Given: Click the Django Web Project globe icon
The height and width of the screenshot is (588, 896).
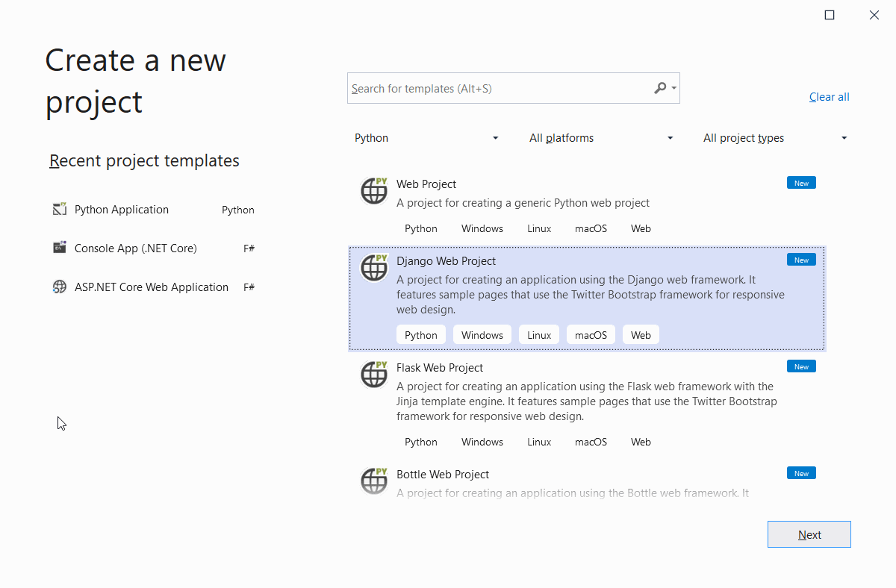Looking at the screenshot, I should (374, 268).
